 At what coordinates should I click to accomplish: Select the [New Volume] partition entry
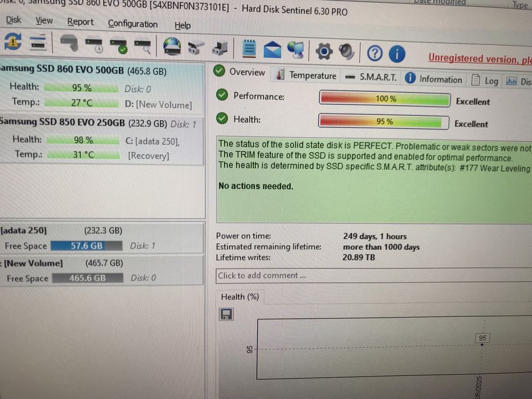tap(101, 271)
